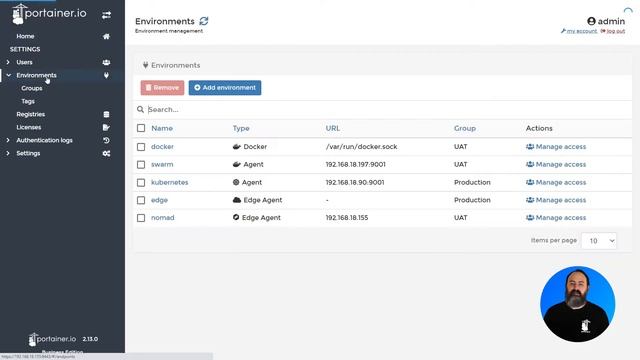Expand the Settings menu chevron
The height and width of the screenshot is (360, 640).
(8, 153)
